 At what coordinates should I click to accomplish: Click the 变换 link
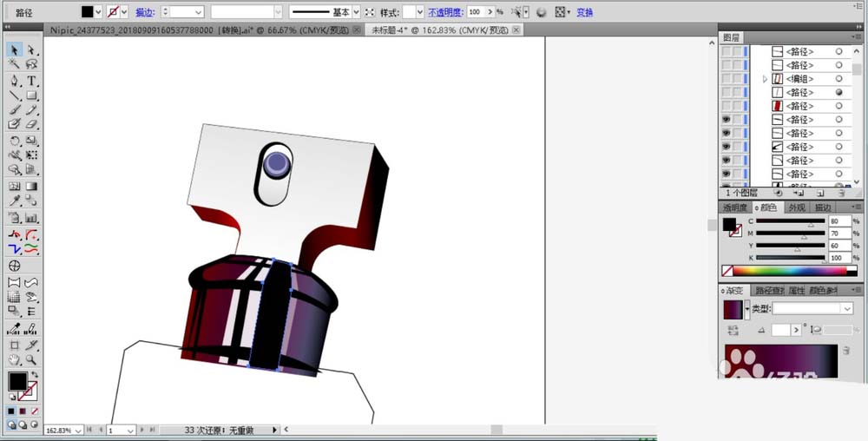pos(584,11)
